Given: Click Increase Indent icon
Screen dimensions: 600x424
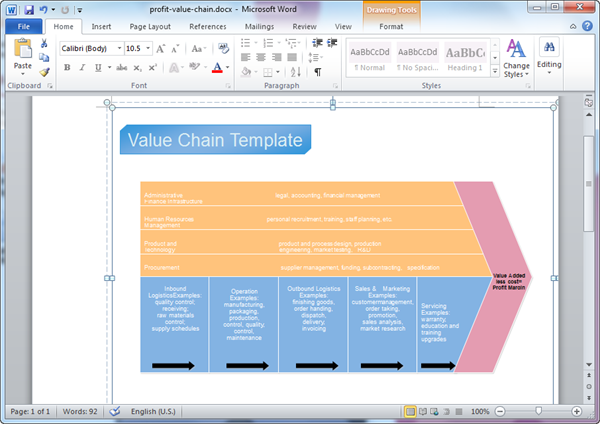Looking at the screenshot, I should tap(332, 43).
